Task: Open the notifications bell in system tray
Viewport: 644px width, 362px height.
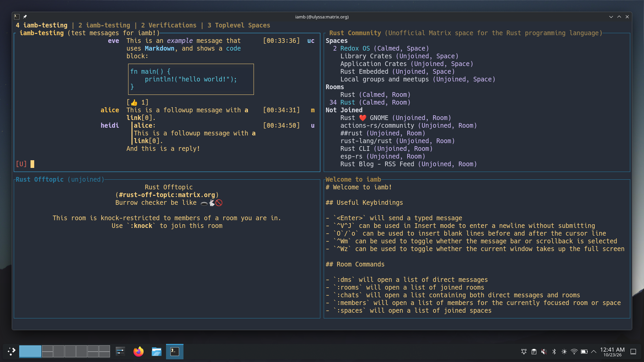Action: (524, 352)
